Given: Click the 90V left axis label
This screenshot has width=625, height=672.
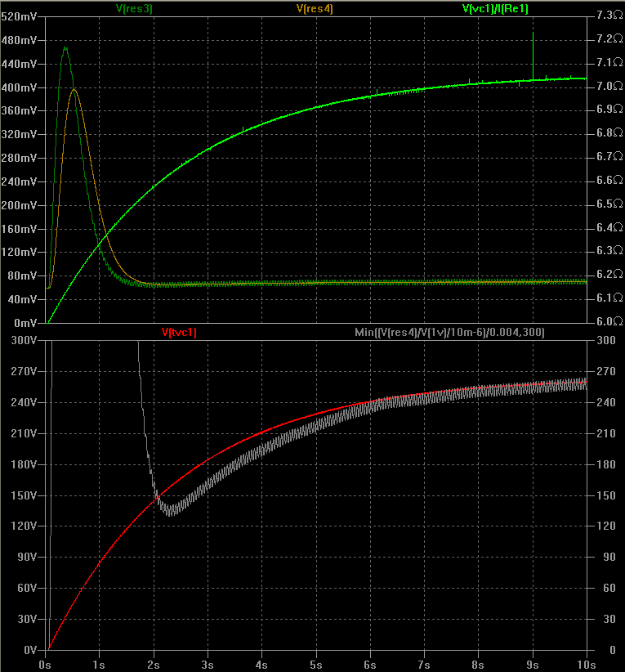Looking at the screenshot, I should [27, 557].
